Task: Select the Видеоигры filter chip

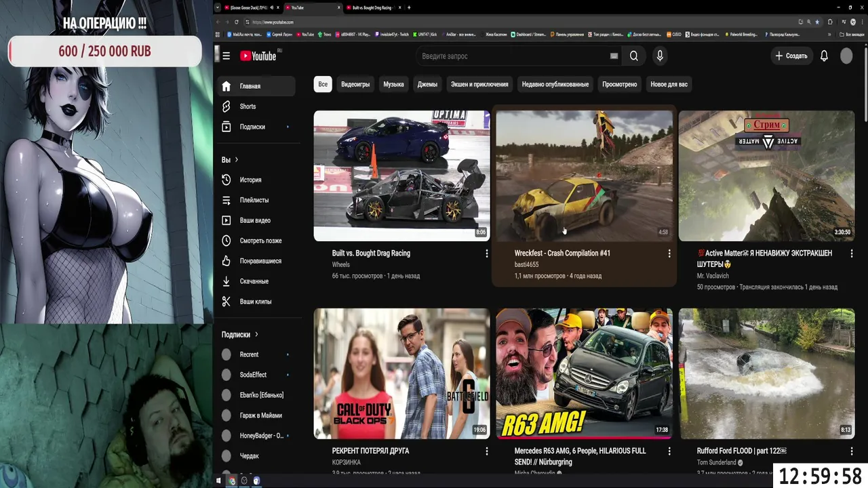Action: (355, 85)
